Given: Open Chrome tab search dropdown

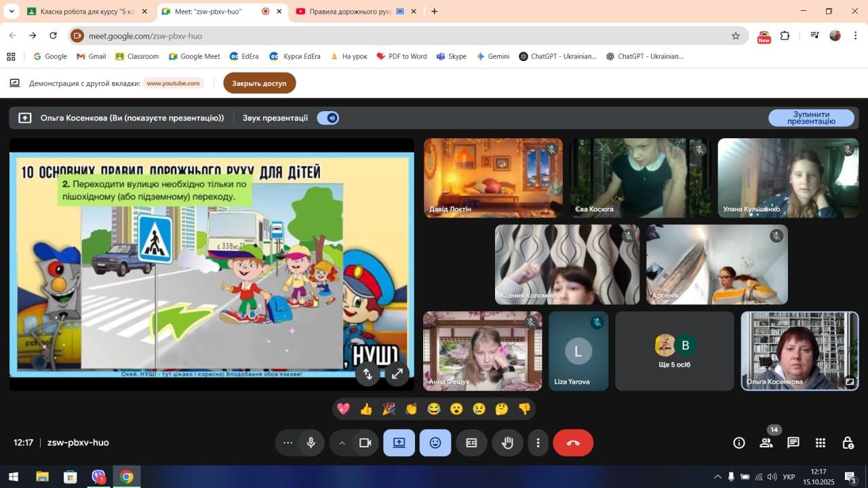Looking at the screenshot, I should tap(12, 12).
